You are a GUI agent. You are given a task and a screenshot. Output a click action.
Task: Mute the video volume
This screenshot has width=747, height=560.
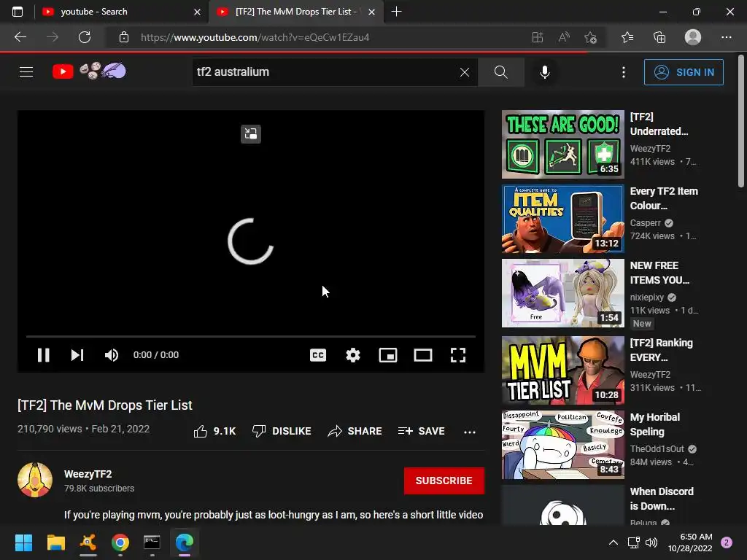tap(112, 355)
